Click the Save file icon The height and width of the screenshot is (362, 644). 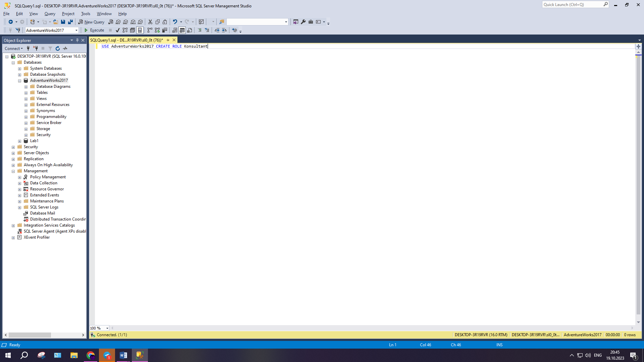point(63,22)
